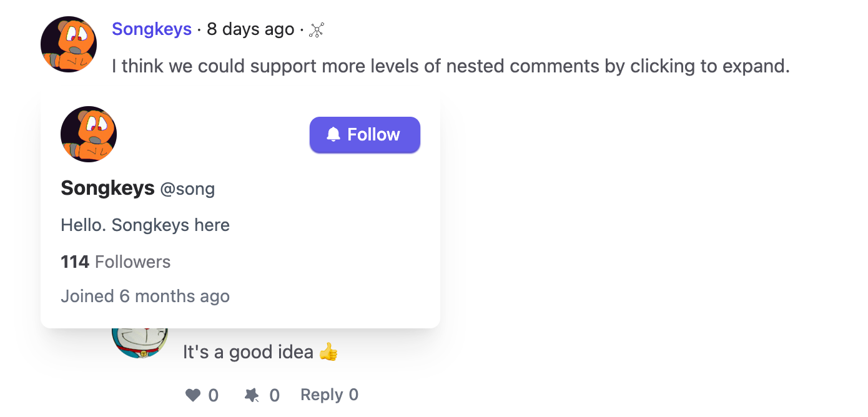
Task: Click the "Hello. Songkeys here" bio text
Action: [145, 225]
